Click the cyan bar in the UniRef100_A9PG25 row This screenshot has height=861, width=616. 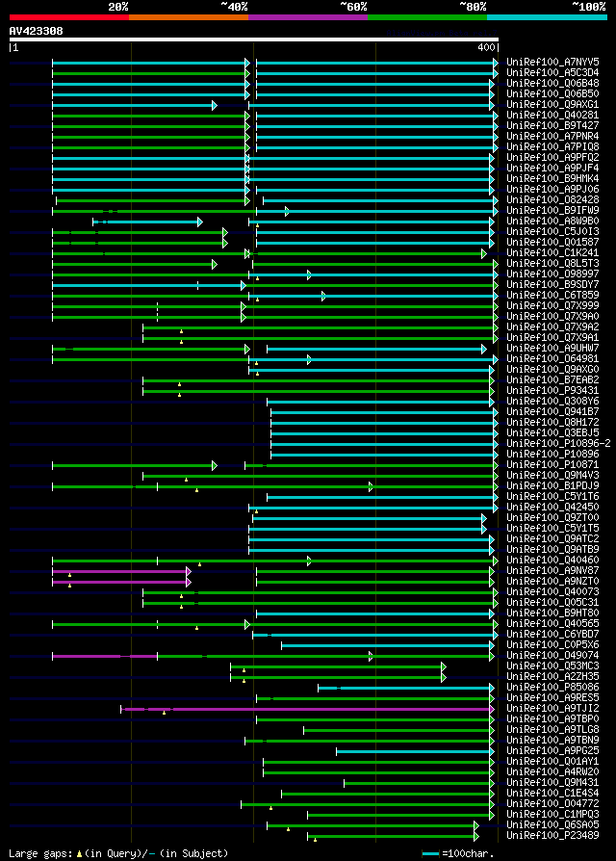coord(415,752)
